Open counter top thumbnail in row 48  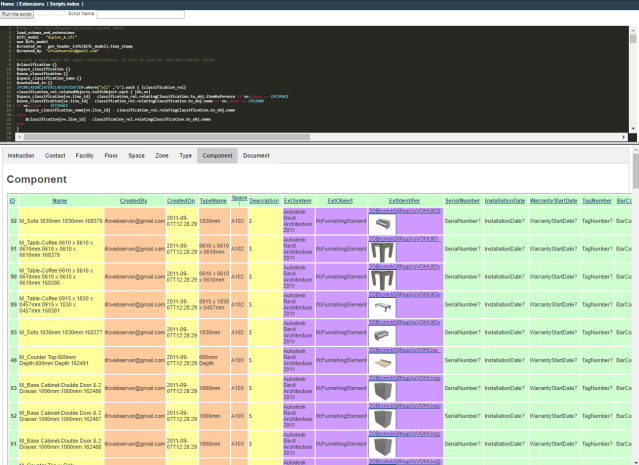pyautogui.click(x=383, y=364)
